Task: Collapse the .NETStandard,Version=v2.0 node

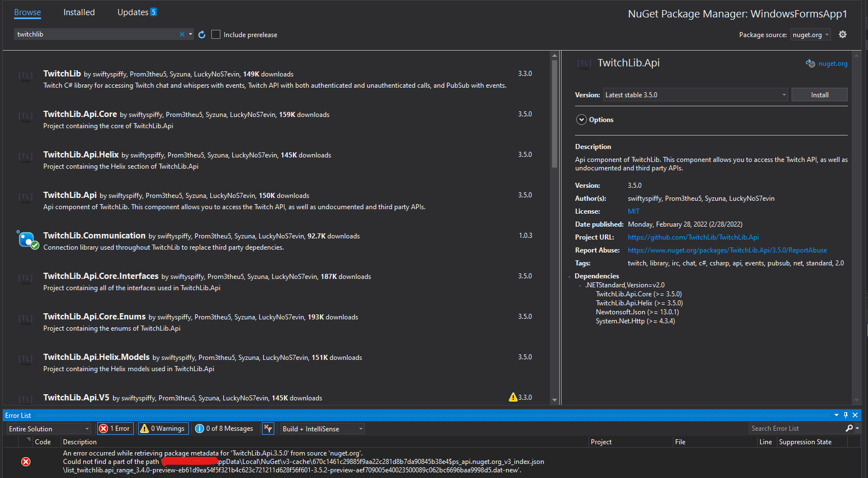Action: [x=580, y=285]
